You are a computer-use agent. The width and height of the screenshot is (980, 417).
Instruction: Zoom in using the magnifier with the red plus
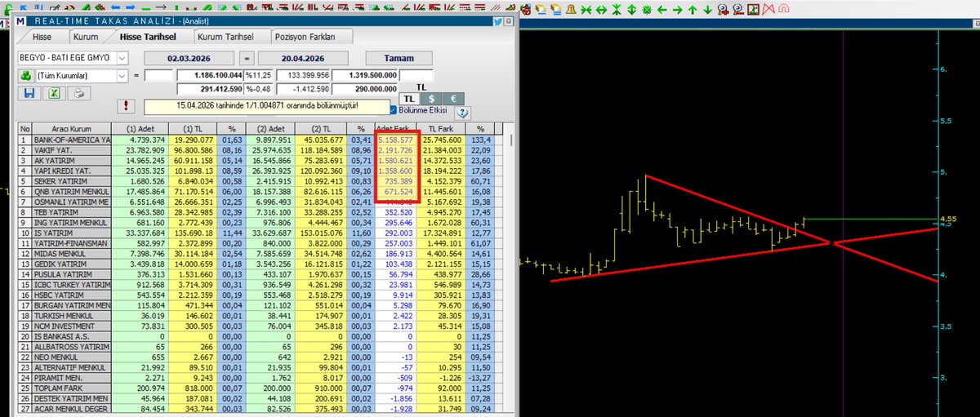click(723, 10)
